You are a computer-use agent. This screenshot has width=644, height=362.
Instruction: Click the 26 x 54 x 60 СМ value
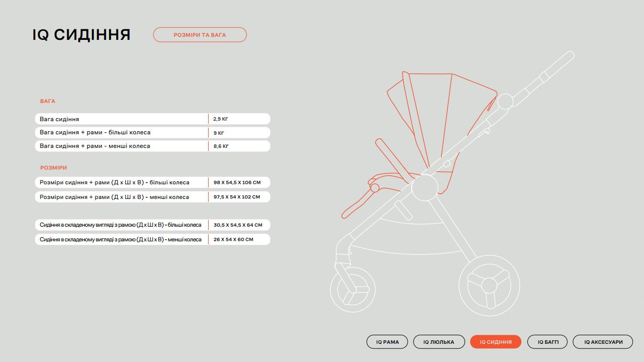[x=233, y=239]
